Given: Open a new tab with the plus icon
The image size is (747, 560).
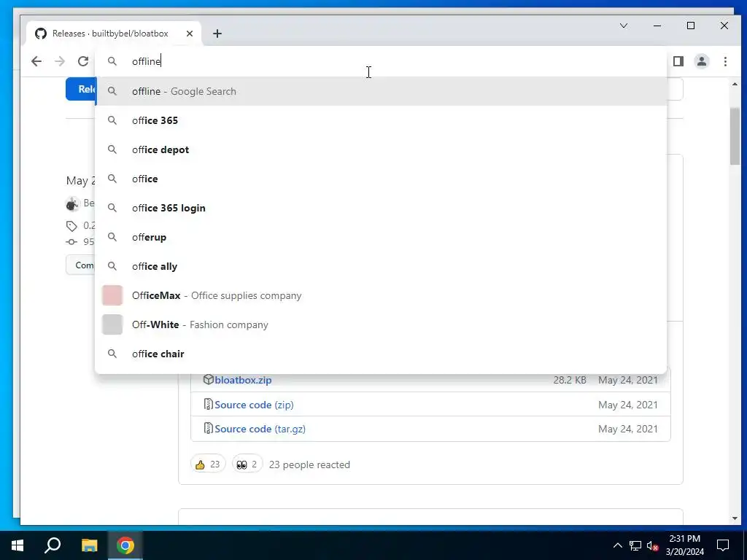Looking at the screenshot, I should [217, 34].
